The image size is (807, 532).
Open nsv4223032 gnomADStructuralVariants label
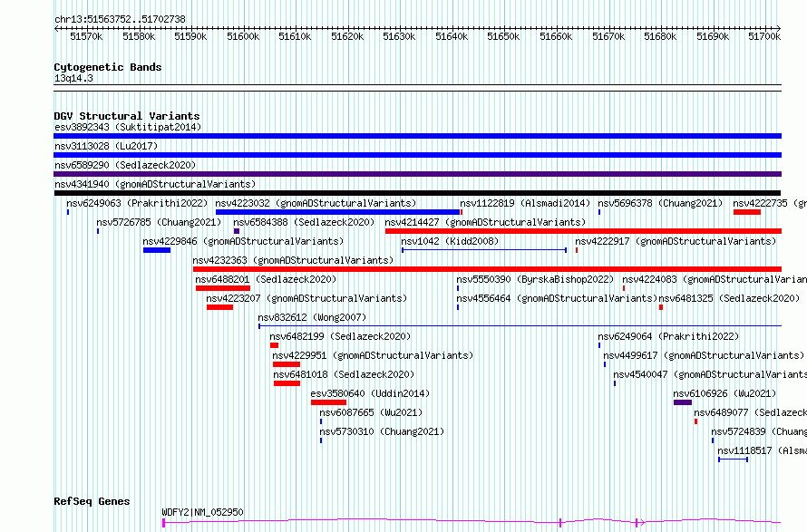click(x=316, y=203)
